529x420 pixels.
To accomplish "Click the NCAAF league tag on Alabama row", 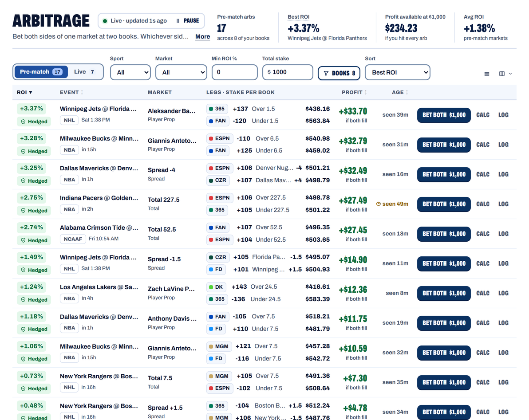I will coord(72,239).
